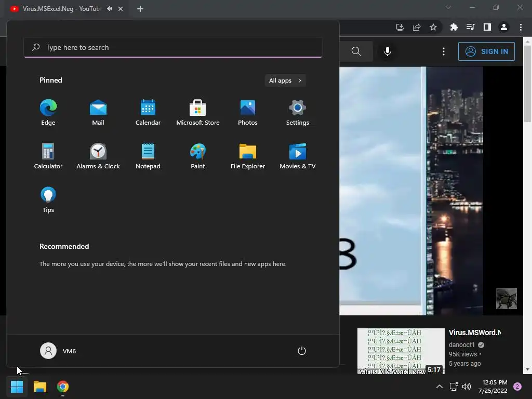This screenshot has height=399, width=532.
Task: Click the page's vertical scrollbar
Action: click(527, 84)
